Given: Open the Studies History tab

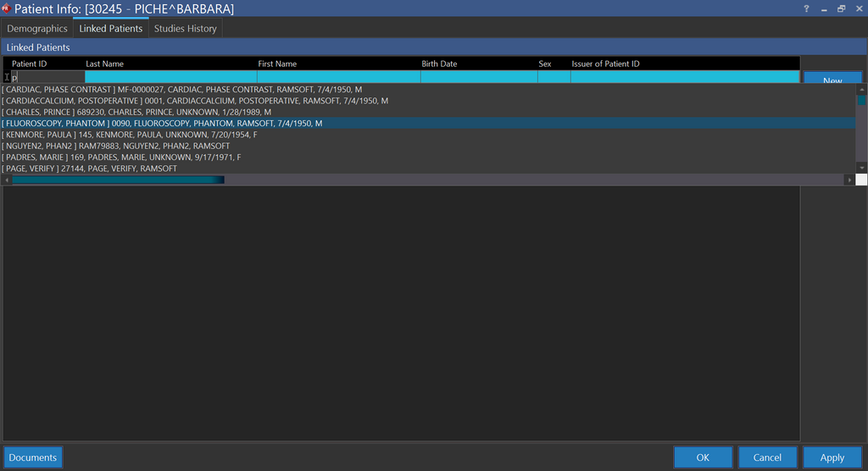Looking at the screenshot, I should click(185, 29).
